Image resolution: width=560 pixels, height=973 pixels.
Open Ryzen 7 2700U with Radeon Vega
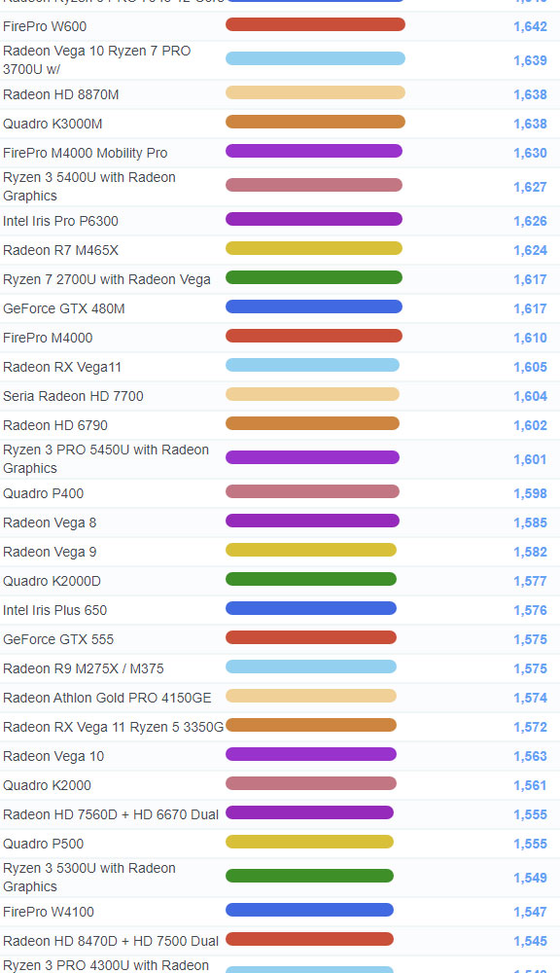[x=107, y=280]
